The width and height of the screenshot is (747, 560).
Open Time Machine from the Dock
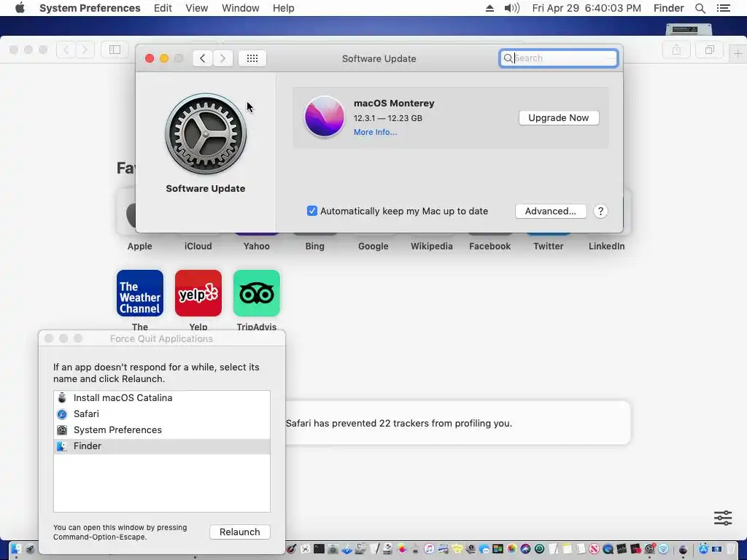point(539,549)
